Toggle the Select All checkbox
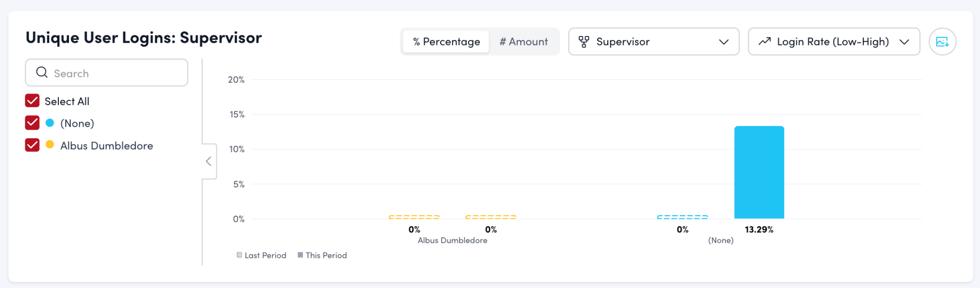Image resolution: width=980 pixels, height=288 pixels. [32, 101]
